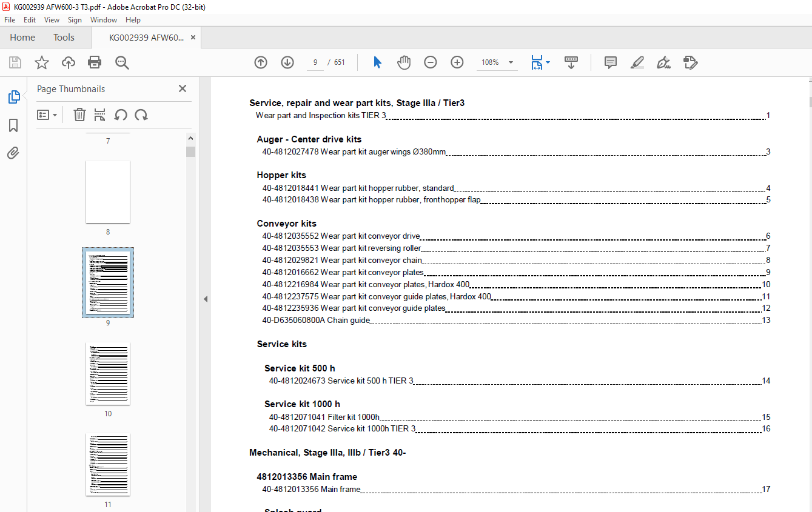Add a comment sticky note
Screen dimensions: 812x512
(611, 62)
